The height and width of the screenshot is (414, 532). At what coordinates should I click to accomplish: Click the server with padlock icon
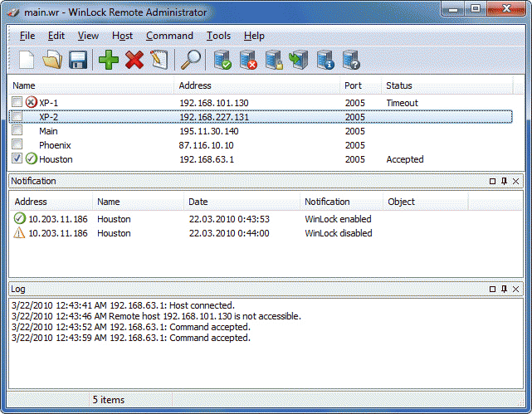point(274,60)
